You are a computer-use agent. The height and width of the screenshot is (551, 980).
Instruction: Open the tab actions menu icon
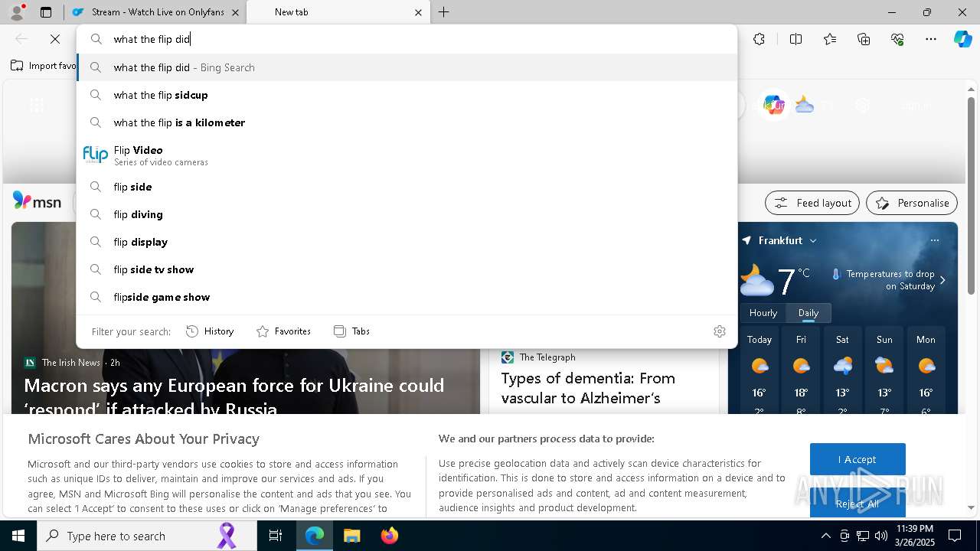tap(46, 12)
